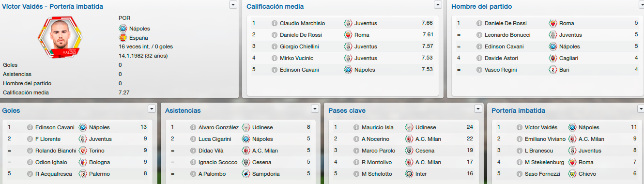
Task: Click info icon next to Daniele De Rossi in Hombre del partido
Action: tap(479, 23)
